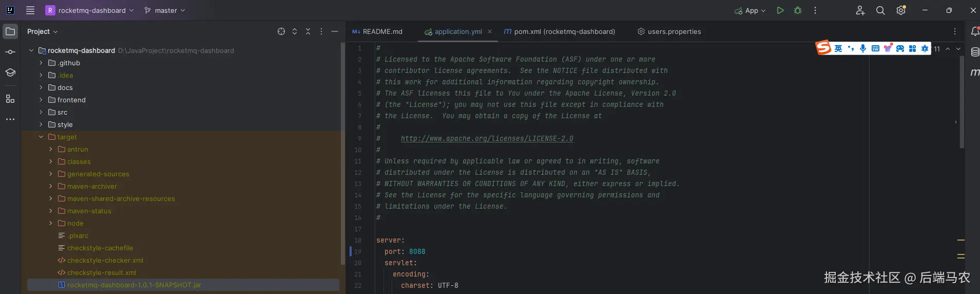Image resolution: width=980 pixels, height=294 pixels.
Task: Select checkstyle-checker.xml file
Action: coord(105,260)
